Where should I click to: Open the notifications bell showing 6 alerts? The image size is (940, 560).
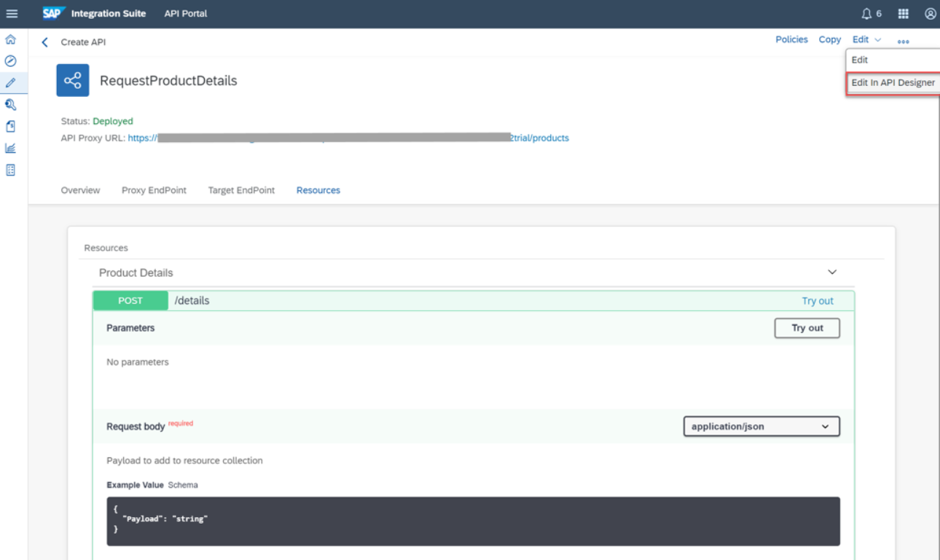[869, 13]
